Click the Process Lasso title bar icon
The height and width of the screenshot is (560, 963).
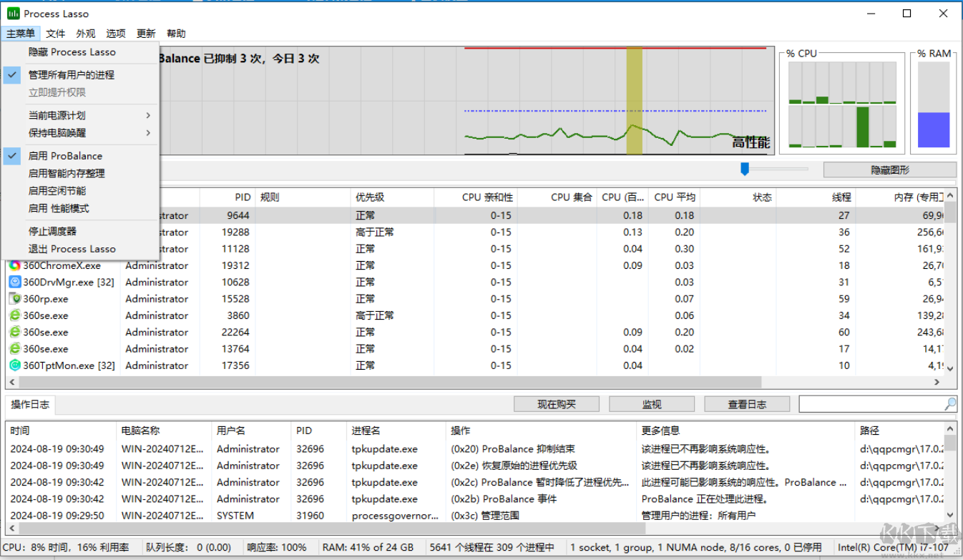tap(13, 14)
